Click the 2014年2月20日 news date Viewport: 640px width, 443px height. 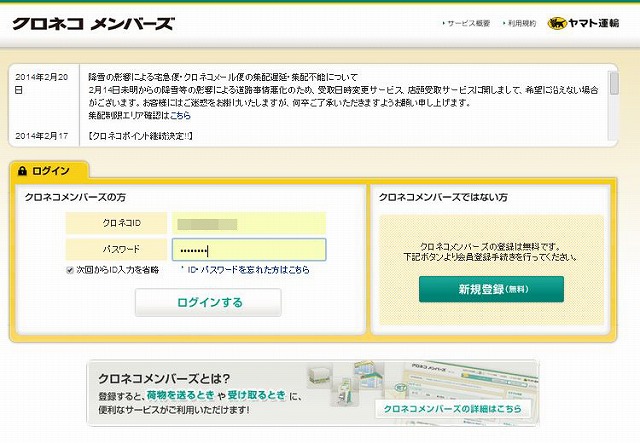[41, 83]
